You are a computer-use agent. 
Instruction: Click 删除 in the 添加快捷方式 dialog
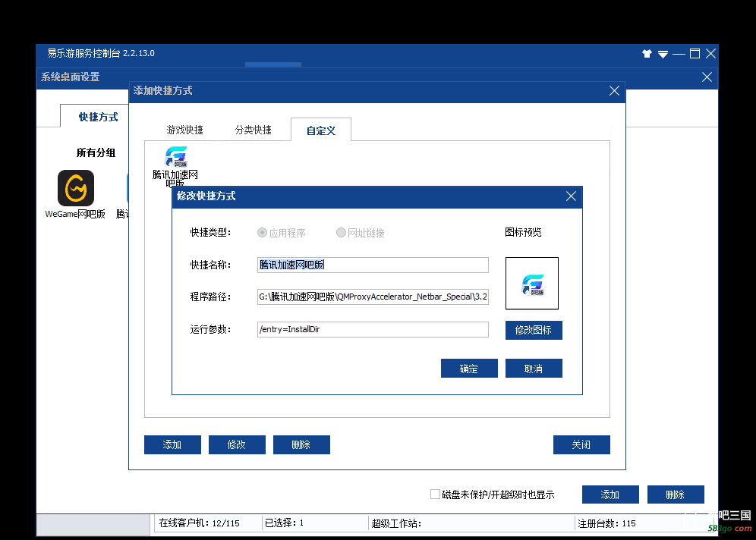[302, 444]
